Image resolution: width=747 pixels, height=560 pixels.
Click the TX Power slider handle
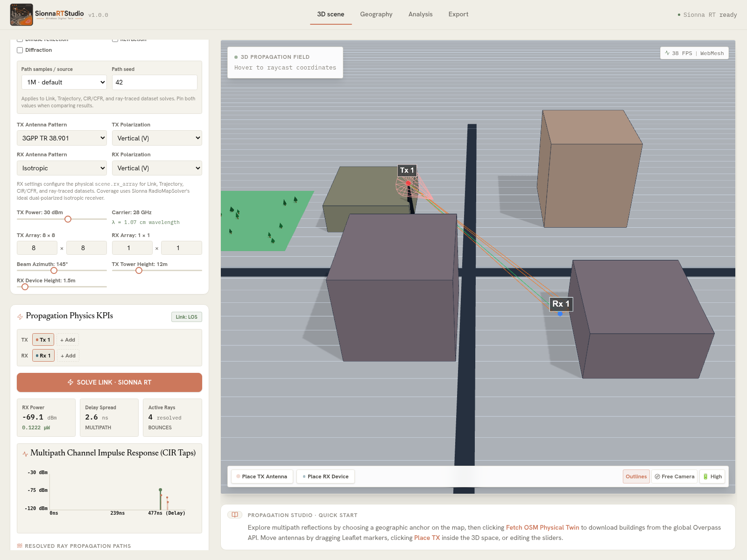(x=68, y=219)
